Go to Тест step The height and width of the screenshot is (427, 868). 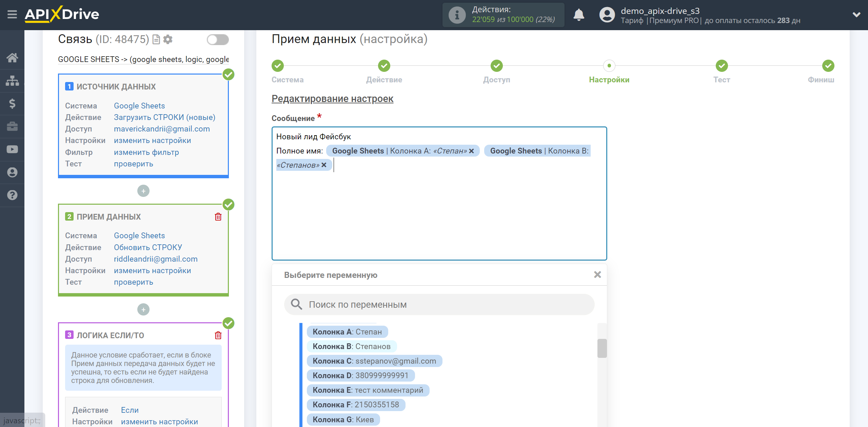click(722, 66)
